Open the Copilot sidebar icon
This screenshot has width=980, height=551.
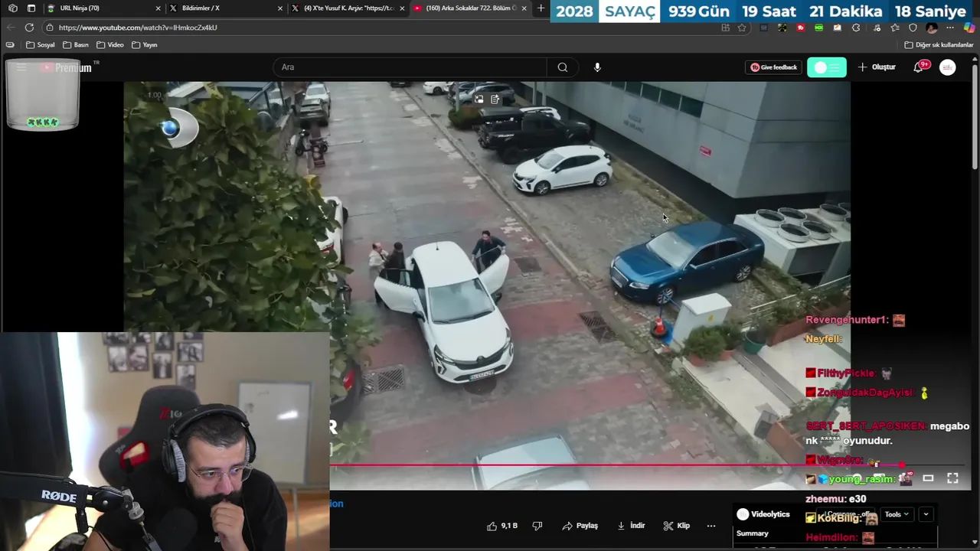click(x=969, y=28)
